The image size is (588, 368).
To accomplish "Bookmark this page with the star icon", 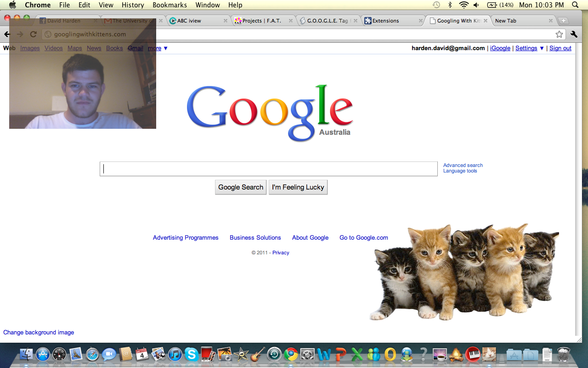I will (559, 34).
